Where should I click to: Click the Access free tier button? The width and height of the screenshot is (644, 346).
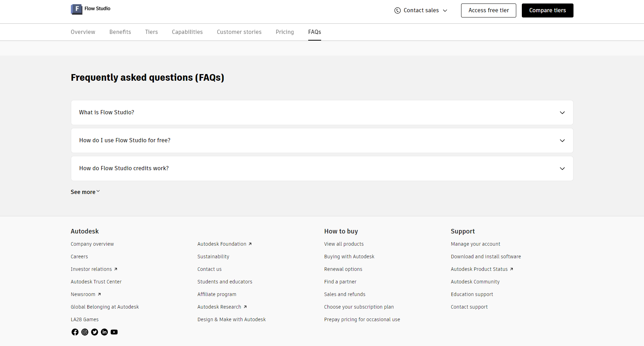point(488,10)
